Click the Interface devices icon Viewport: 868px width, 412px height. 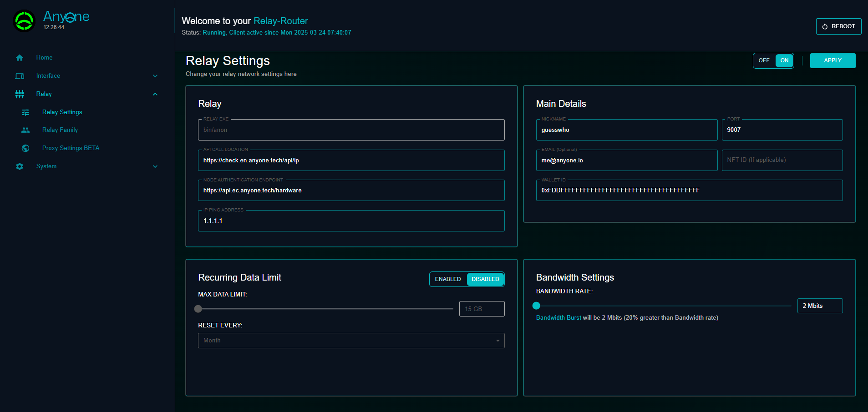pyautogui.click(x=20, y=76)
